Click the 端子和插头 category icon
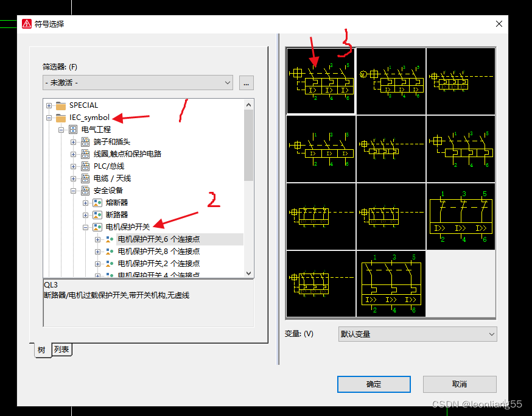 (x=85, y=142)
